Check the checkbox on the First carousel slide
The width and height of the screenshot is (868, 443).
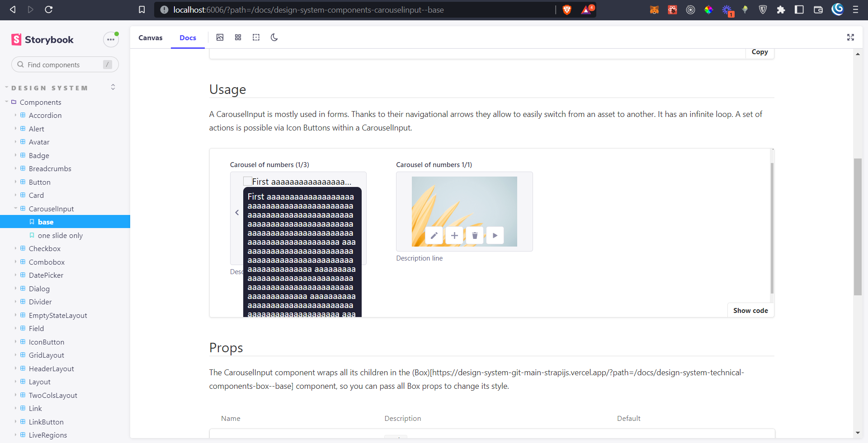[247, 181]
